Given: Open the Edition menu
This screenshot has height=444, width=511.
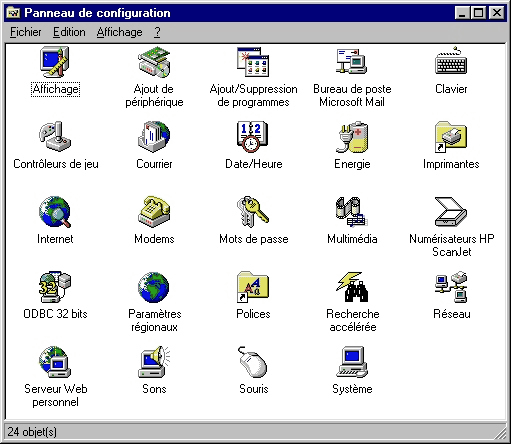Looking at the screenshot, I should pyautogui.click(x=69, y=32).
